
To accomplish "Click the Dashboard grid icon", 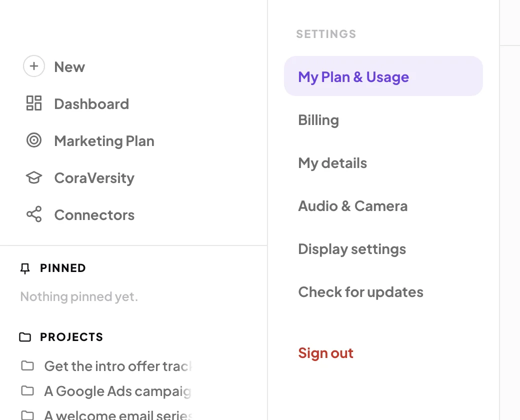I will [x=34, y=103].
